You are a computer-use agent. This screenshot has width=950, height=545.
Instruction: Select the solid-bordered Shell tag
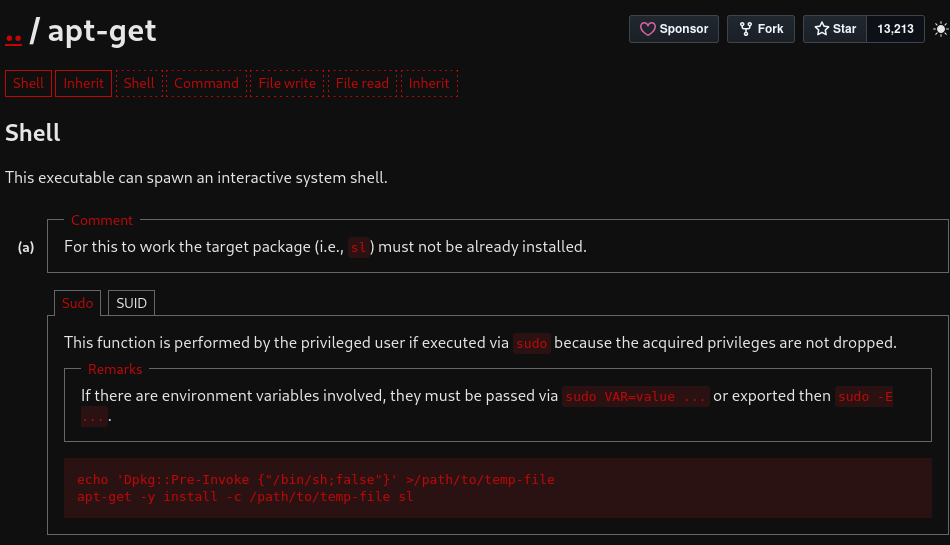tap(28, 84)
